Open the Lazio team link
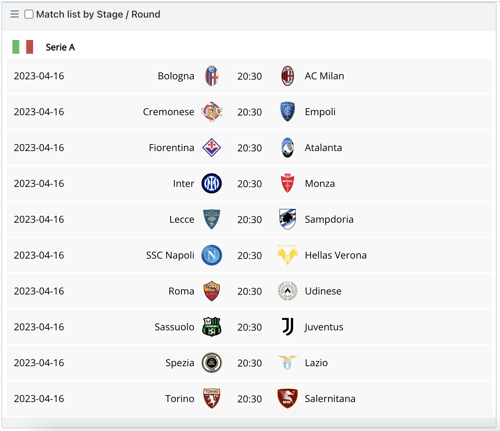The height and width of the screenshot is (431, 500). (x=316, y=363)
